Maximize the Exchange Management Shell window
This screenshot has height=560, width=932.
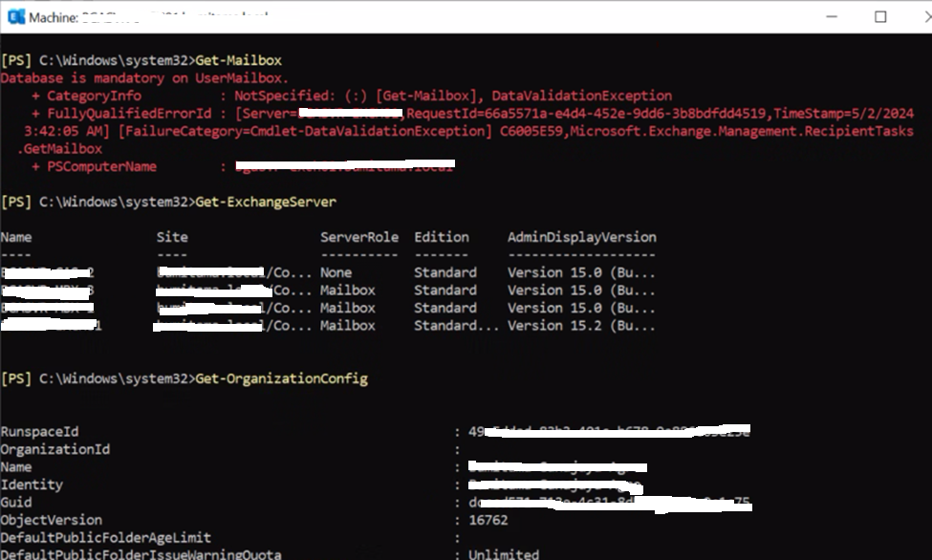880,16
